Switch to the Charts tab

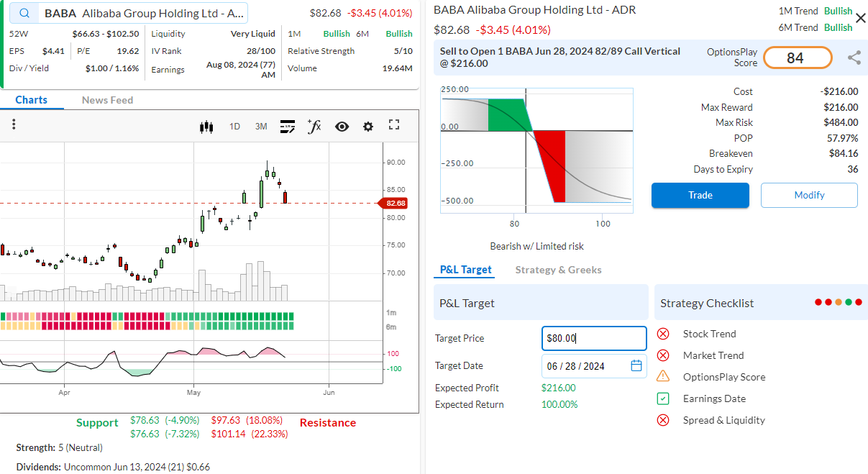point(32,100)
